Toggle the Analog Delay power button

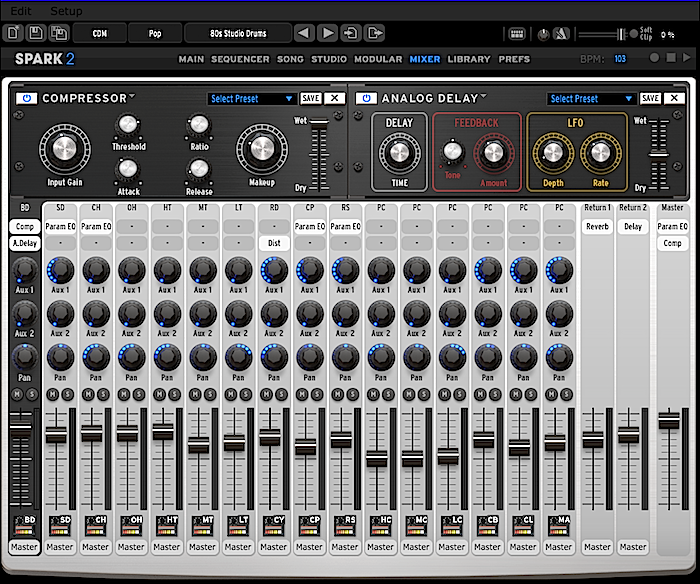[x=365, y=98]
